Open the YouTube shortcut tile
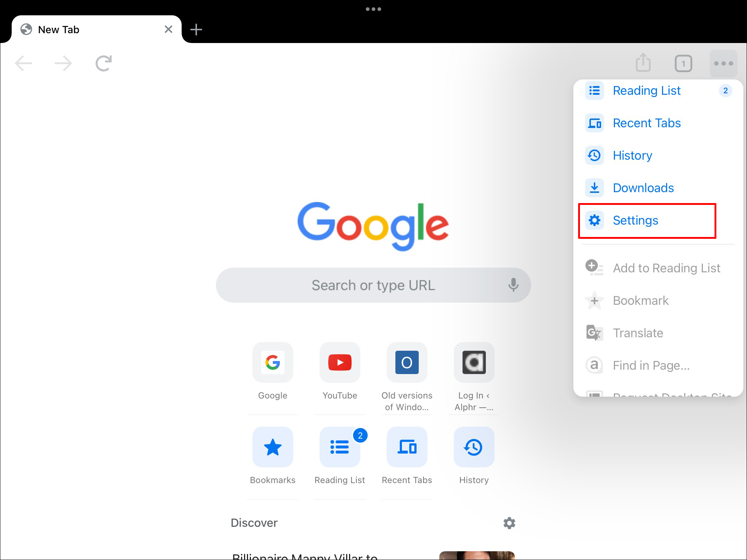Image resolution: width=747 pixels, height=560 pixels. [x=340, y=362]
